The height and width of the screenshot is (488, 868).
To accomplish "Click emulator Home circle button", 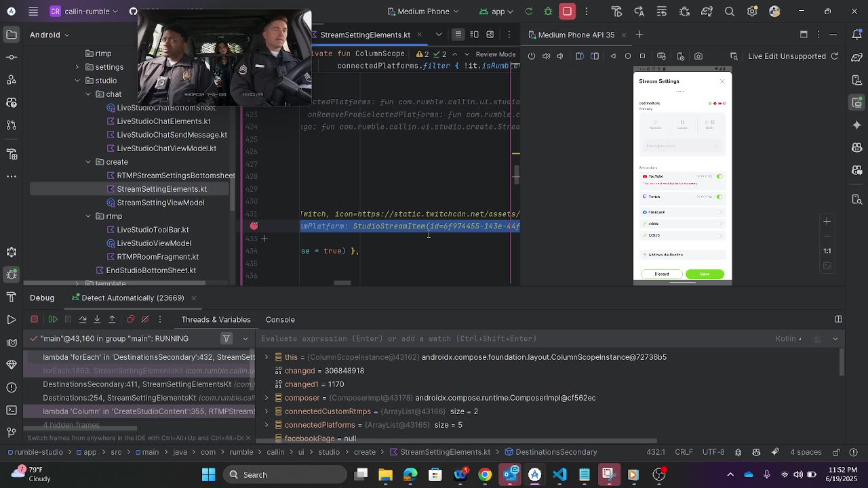I will click(628, 56).
